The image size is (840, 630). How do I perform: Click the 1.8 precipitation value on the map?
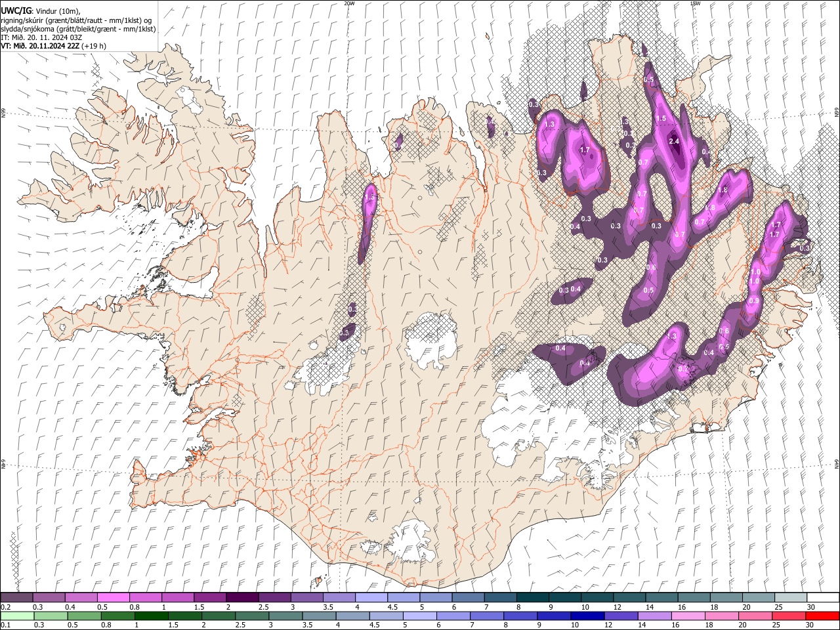coord(723,190)
